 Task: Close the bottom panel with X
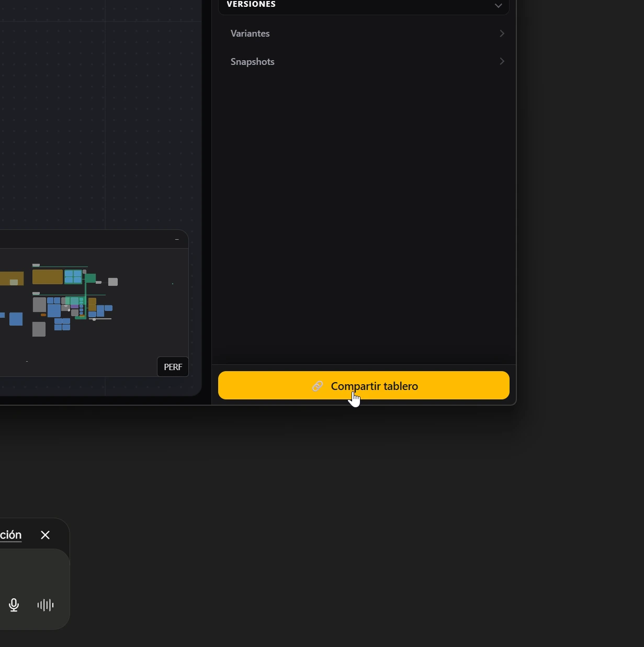[46, 535]
